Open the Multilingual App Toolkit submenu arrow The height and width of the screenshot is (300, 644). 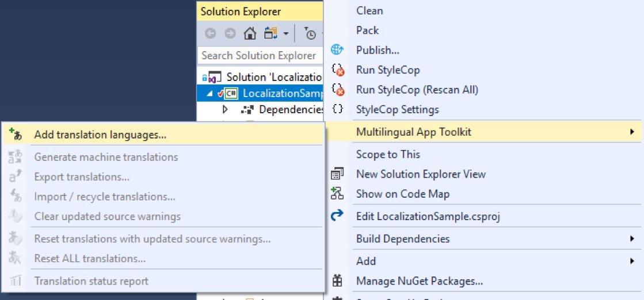pos(632,132)
